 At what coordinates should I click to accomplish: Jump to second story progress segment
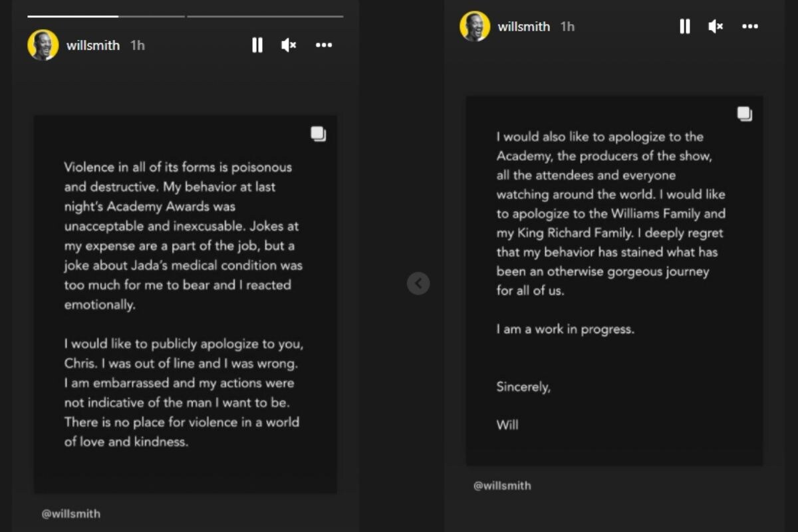pos(265,16)
